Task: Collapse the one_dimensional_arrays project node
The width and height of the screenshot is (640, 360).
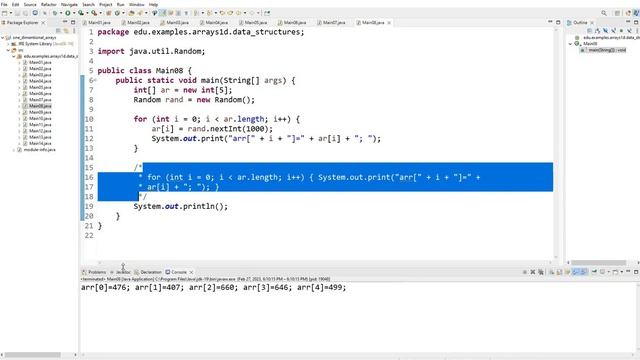Action: point(2,38)
